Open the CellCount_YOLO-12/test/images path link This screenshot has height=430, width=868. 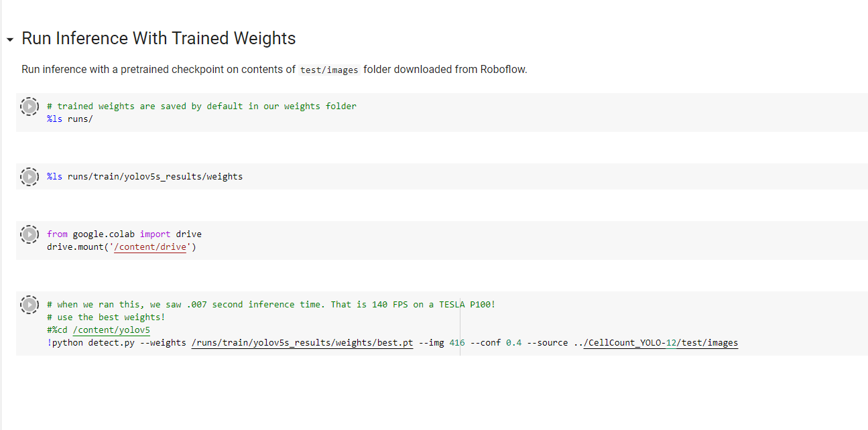click(x=660, y=343)
